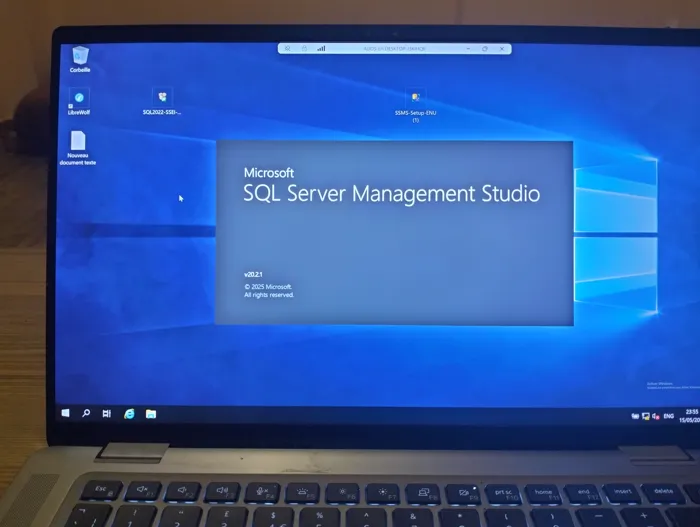Open Task View on the taskbar
This screenshot has width=700, height=527.
coord(107,414)
